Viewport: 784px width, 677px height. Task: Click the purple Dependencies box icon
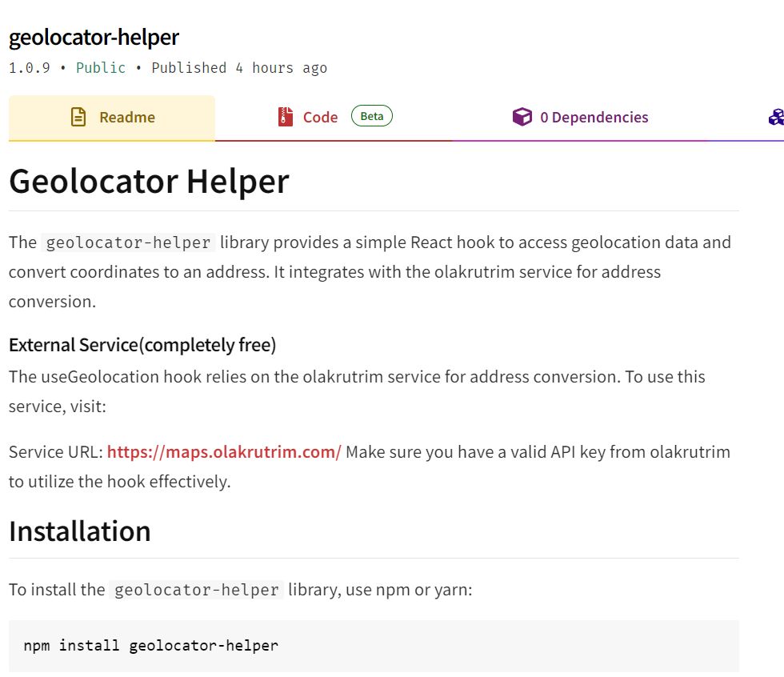tap(522, 117)
